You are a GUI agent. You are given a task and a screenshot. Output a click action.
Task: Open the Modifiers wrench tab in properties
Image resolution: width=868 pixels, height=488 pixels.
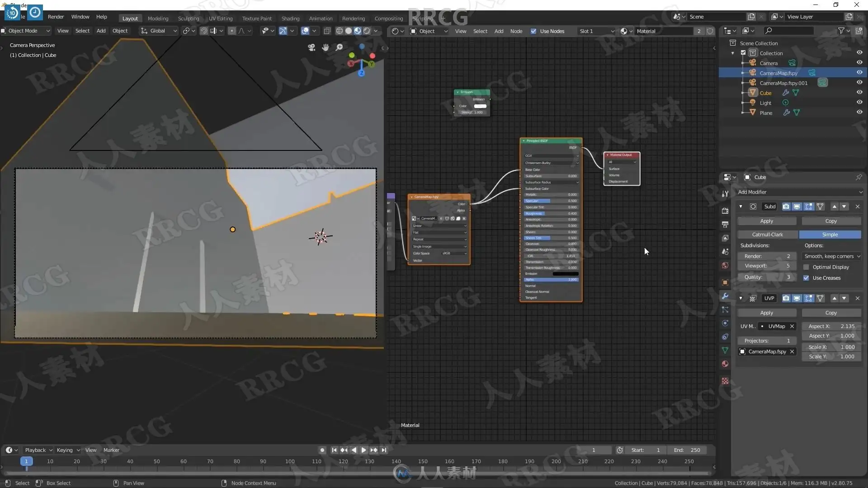point(725,296)
